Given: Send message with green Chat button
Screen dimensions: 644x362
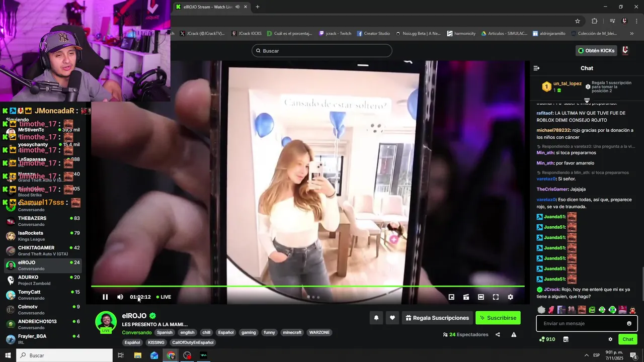Looking at the screenshot, I should (x=627, y=339).
